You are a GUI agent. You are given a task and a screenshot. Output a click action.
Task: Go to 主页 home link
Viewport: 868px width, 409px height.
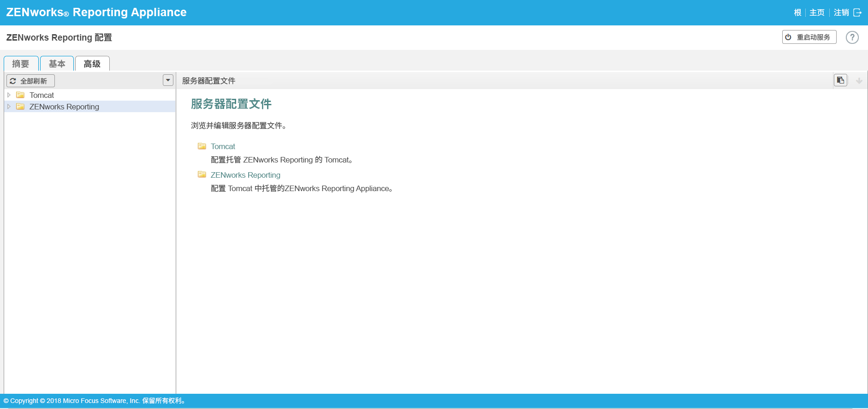[x=817, y=12]
